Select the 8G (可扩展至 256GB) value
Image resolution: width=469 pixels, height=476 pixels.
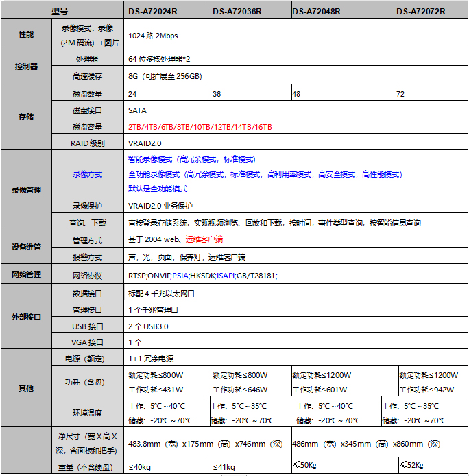coord(165,76)
